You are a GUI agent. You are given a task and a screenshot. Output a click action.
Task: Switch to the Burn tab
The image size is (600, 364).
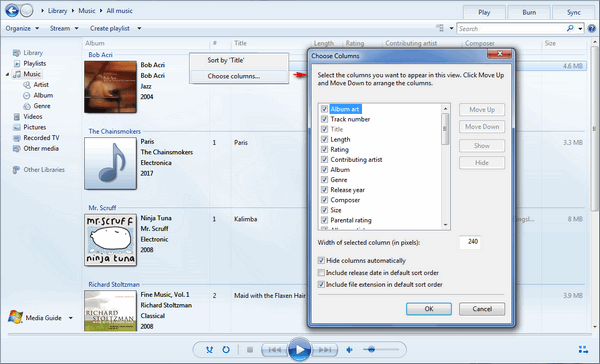(529, 12)
